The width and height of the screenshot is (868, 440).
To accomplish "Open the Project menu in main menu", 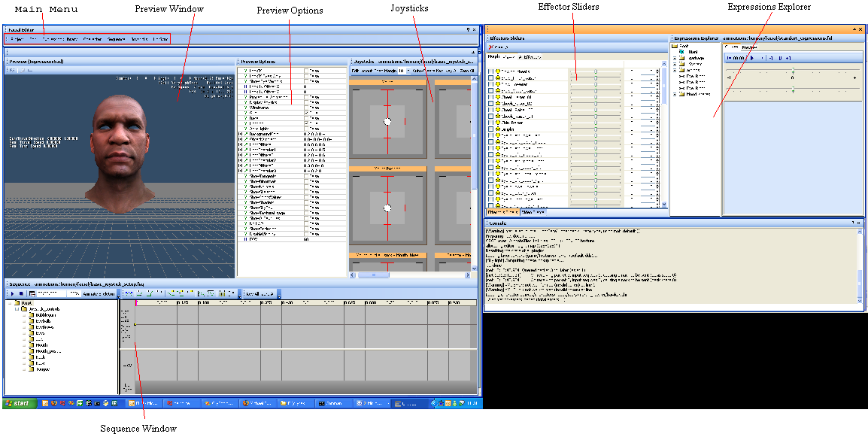I will point(17,38).
